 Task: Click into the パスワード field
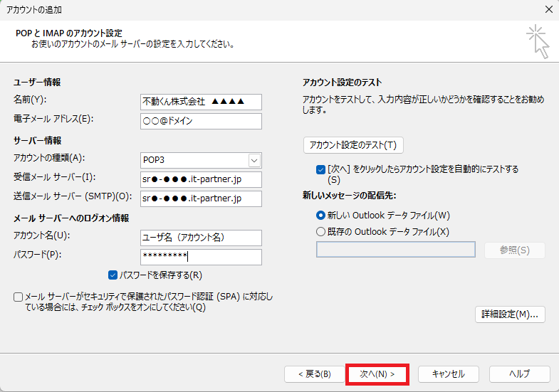(x=201, y=257)
